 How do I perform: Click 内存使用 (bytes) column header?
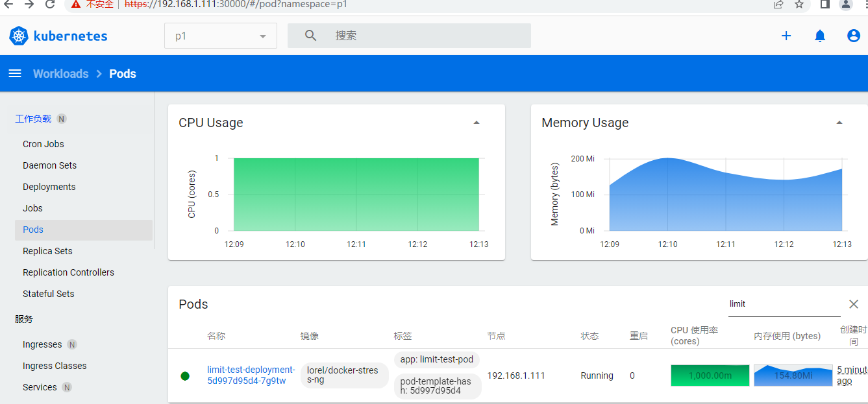pos(787,336)
